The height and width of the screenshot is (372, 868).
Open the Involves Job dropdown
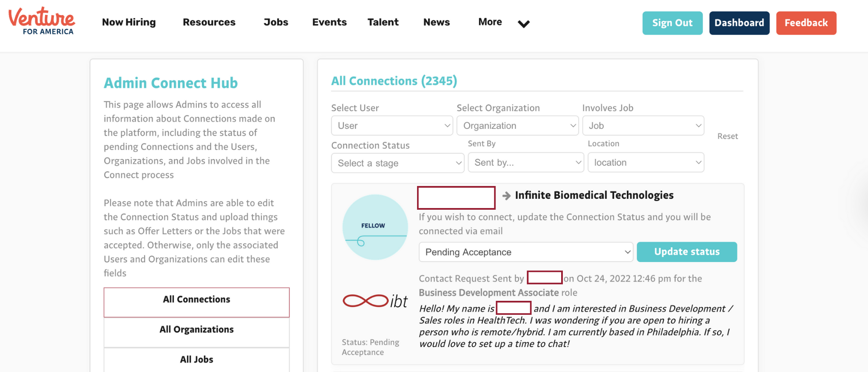click(643, 125)
